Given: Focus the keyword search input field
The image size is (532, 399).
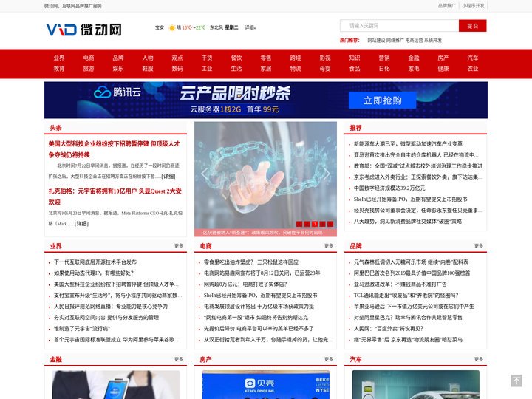Looking at the screenshot, I should 399,26.
